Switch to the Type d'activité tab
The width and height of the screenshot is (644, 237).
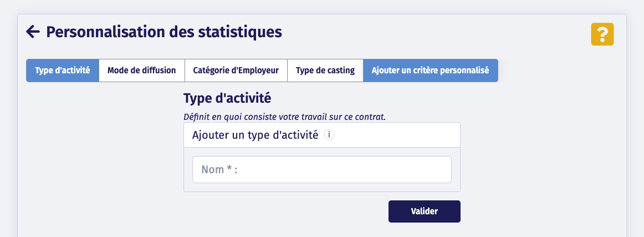click(63, 70)
